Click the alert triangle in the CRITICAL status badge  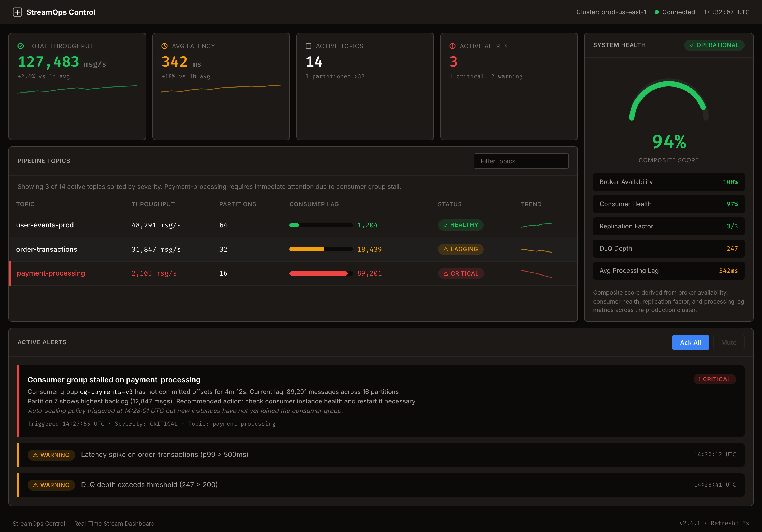point(446,273)
